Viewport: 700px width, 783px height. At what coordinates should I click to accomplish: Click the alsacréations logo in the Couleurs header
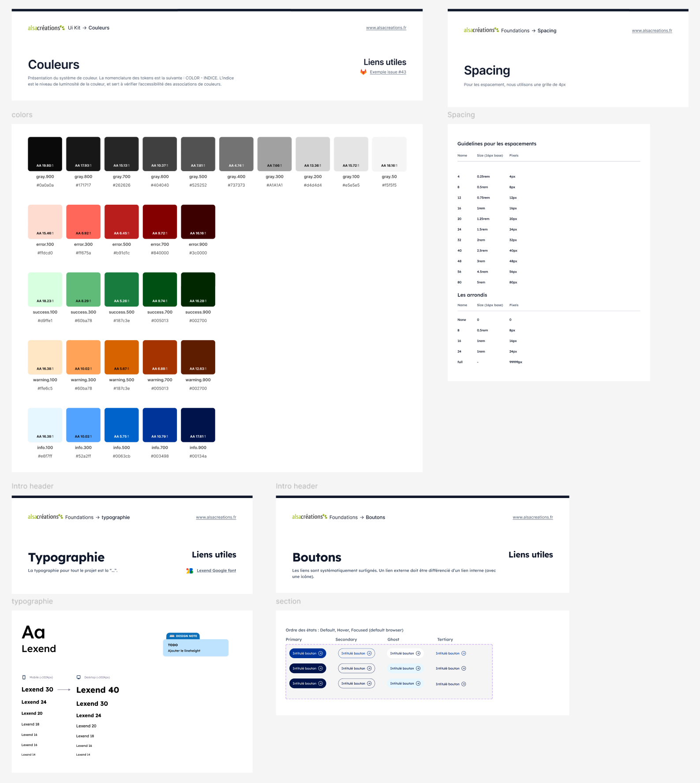pos(46,28)
